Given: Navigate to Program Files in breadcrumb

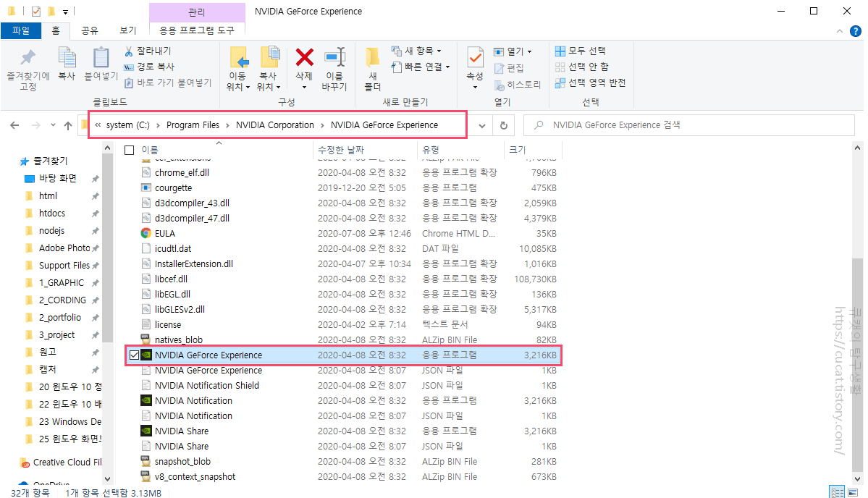Looking at the screenshot, I should click(x=193, y=125).
